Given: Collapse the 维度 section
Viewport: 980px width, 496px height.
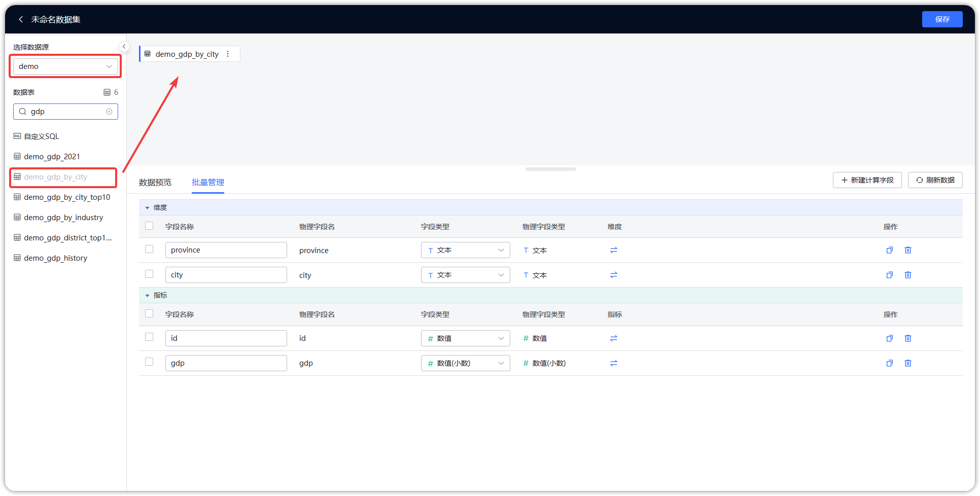Looking at the screenshot, I should [x=148, y=208].
